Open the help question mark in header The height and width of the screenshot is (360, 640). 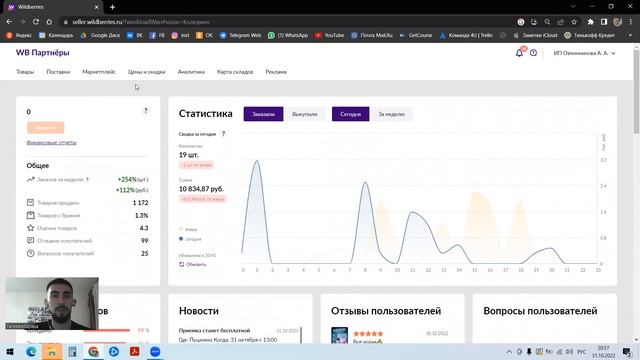tap(533, 53)
